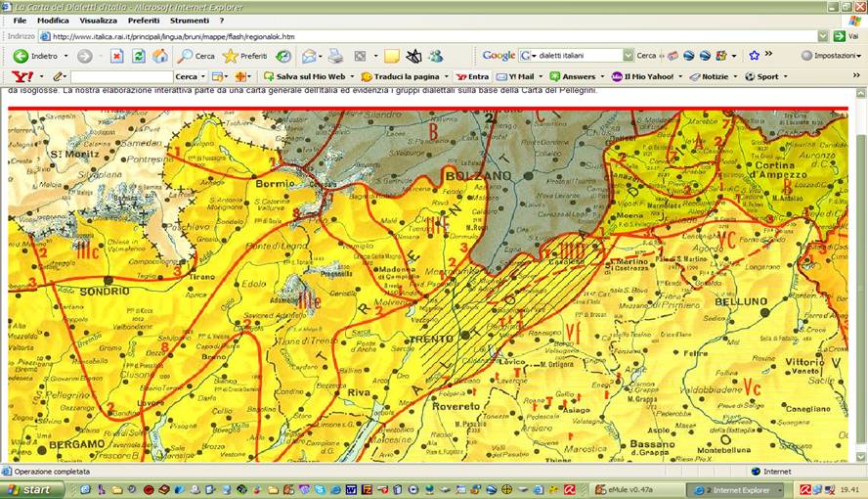
Task: Open the Cerca magnifier search pane
Action: 195,56
